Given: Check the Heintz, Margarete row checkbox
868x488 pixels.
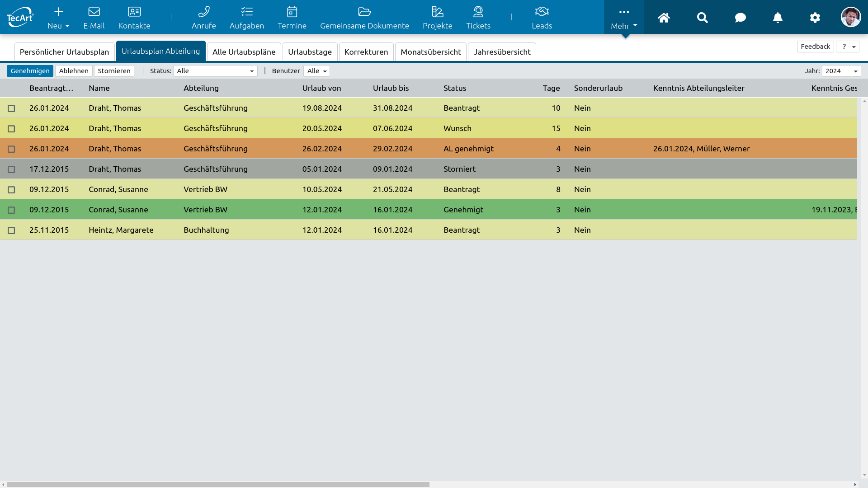Looking at the screenshot, I should click(x=11, y=230).
